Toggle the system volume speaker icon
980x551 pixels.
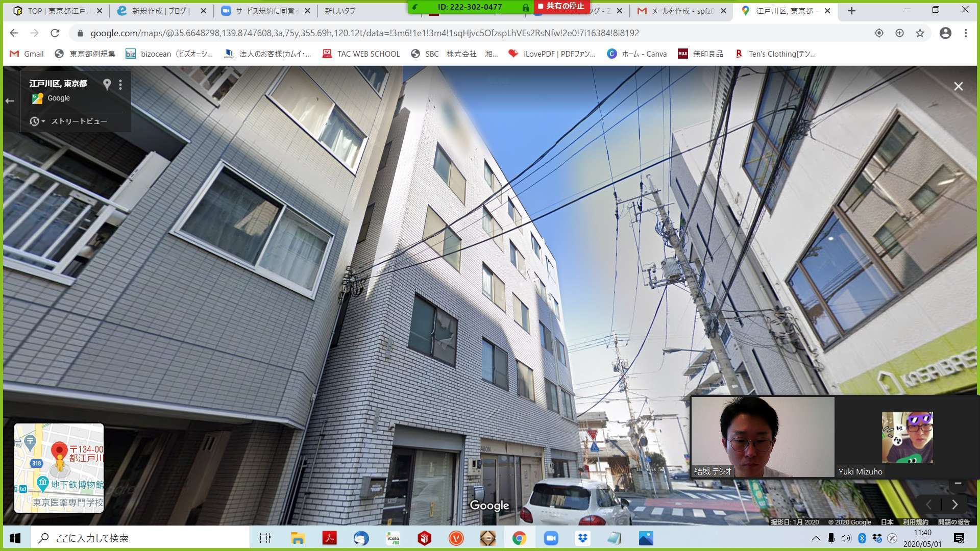(846, 538)
